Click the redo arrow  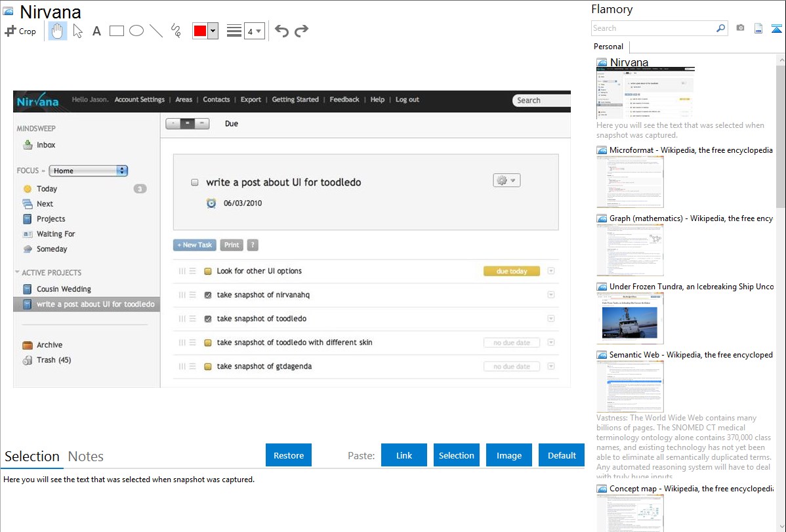301,31
